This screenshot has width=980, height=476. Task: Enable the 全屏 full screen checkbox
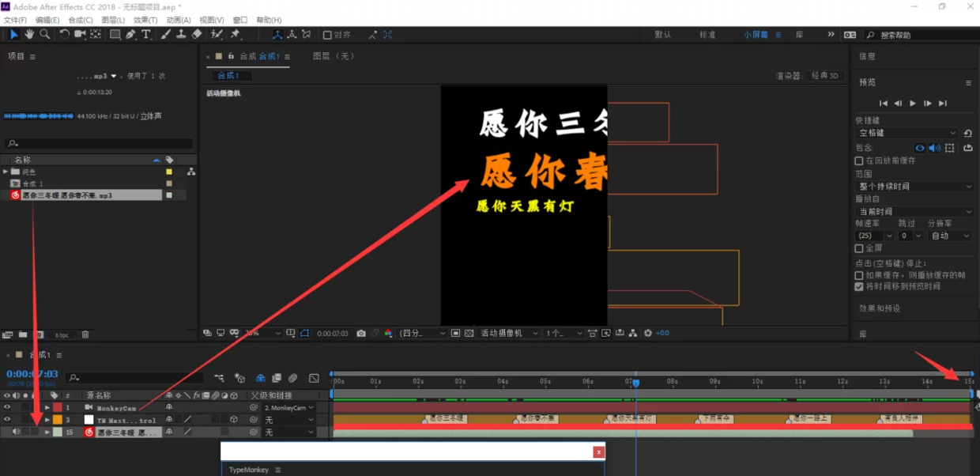[x=859, y=248]
